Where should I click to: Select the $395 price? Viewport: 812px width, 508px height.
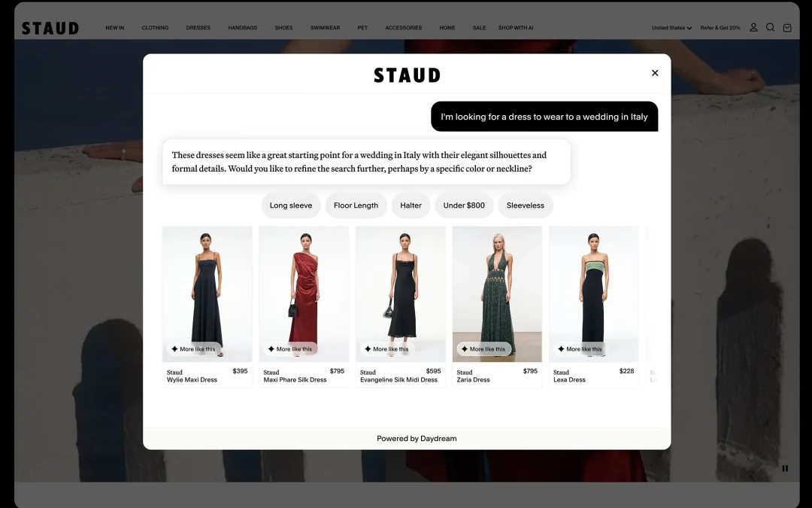coord(240,371)
